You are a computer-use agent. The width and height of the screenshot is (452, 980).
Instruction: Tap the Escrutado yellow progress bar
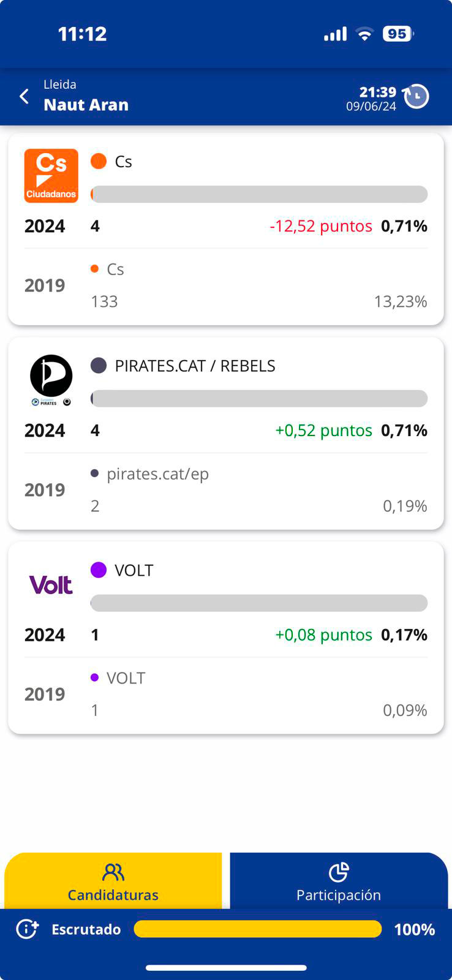[x=257, y=929]
